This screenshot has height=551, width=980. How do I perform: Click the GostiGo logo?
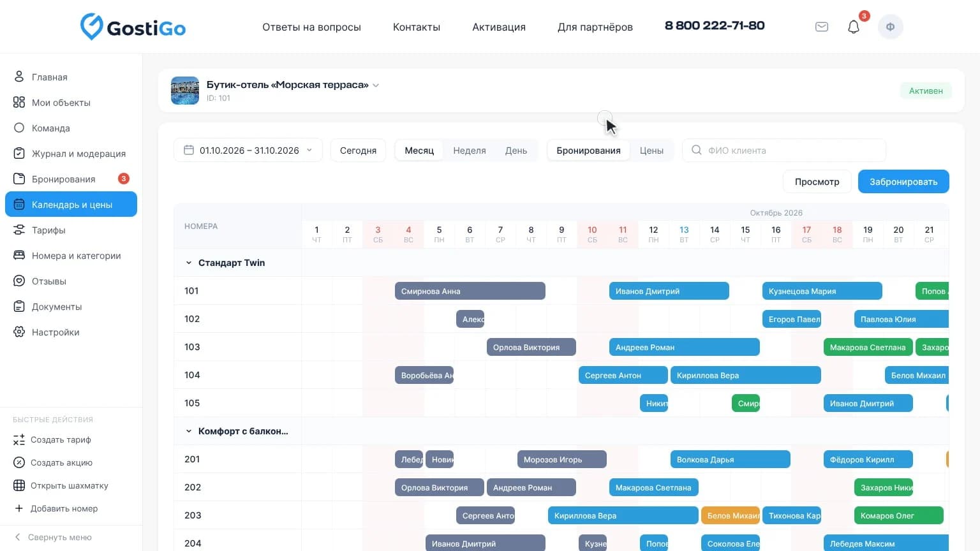(x=133, y=27)
